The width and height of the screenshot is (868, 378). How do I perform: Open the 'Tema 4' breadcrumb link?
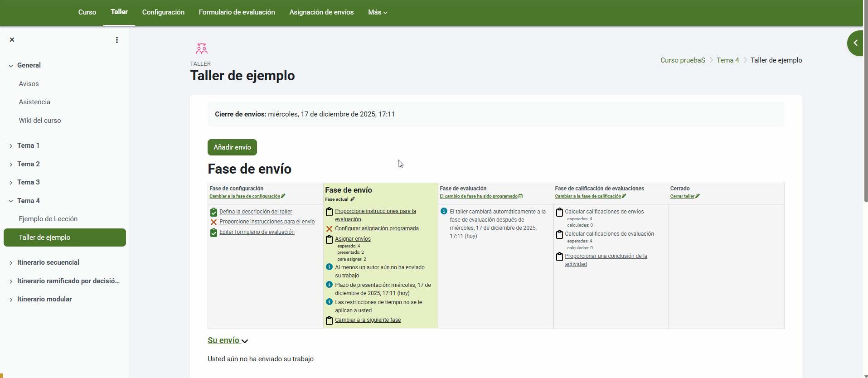727,60
